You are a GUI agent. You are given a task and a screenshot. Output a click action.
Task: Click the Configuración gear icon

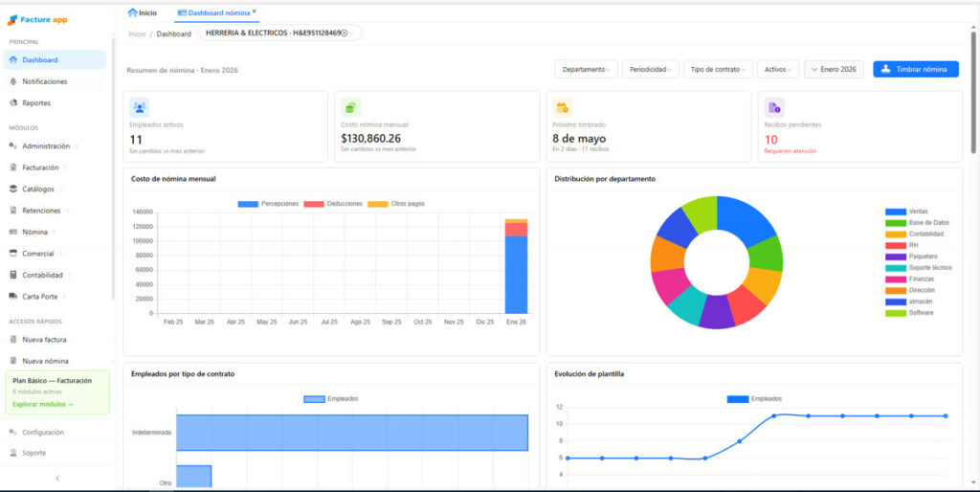click(x=13, y=432)
